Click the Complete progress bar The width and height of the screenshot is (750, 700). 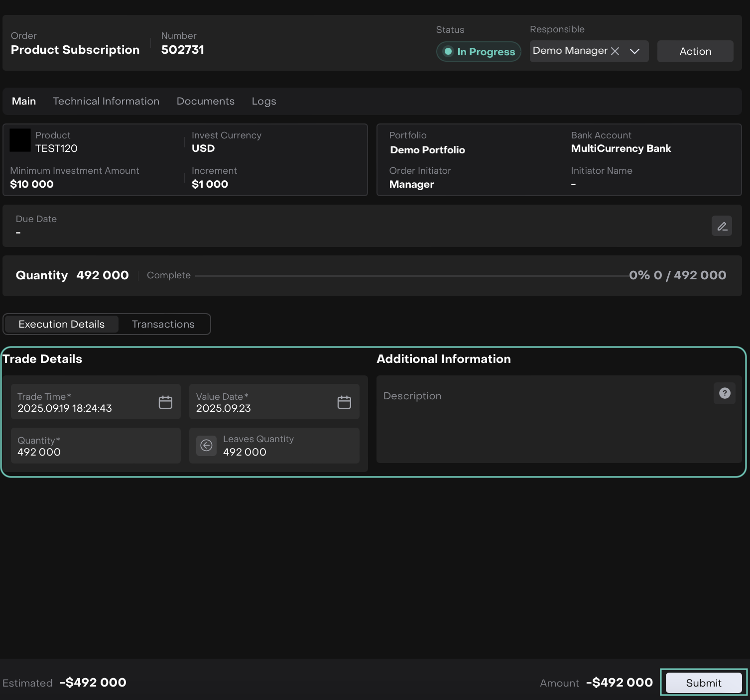pyautogui.click(x=411, y=275)
